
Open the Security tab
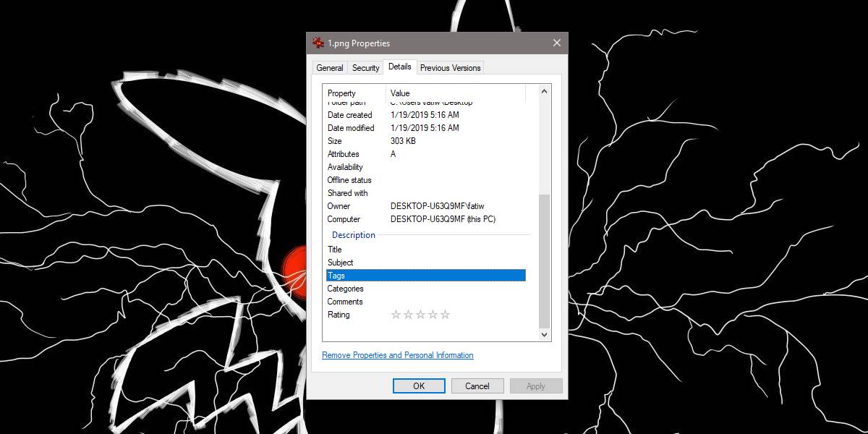365,67
